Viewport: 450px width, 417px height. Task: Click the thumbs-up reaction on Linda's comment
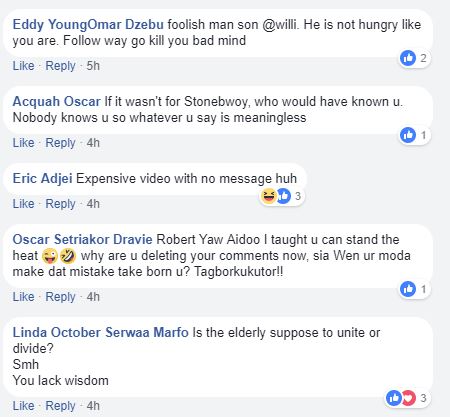394,398
